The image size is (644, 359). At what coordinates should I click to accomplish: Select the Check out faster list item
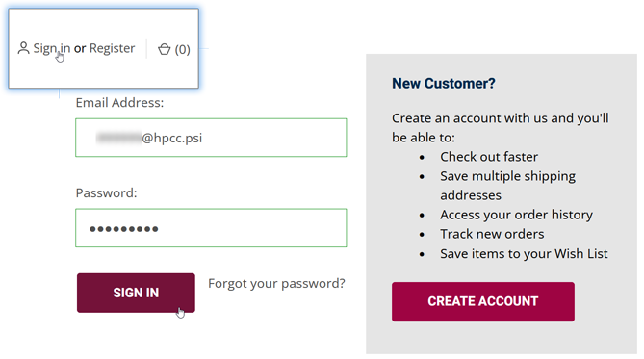pyautogui.click(x=489, y=157)
